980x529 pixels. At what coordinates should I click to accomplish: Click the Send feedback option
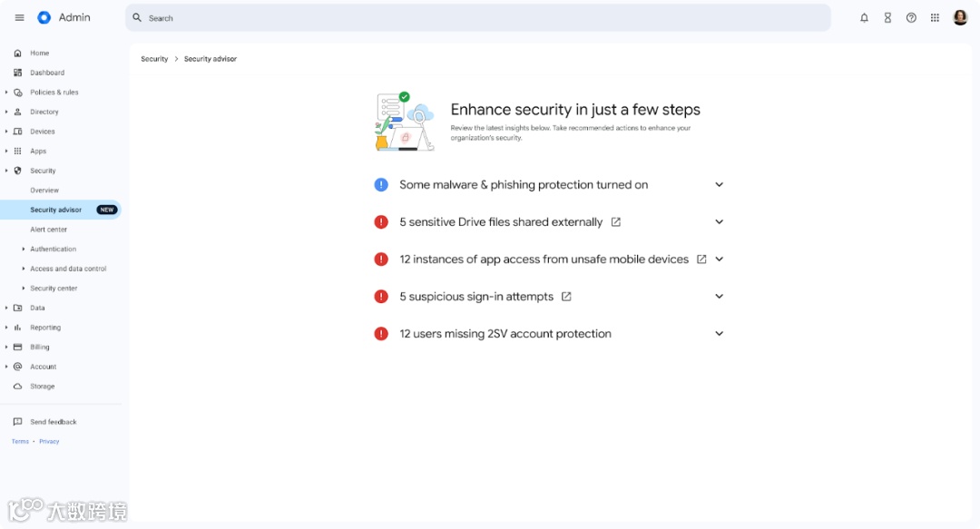pos(53,421)
